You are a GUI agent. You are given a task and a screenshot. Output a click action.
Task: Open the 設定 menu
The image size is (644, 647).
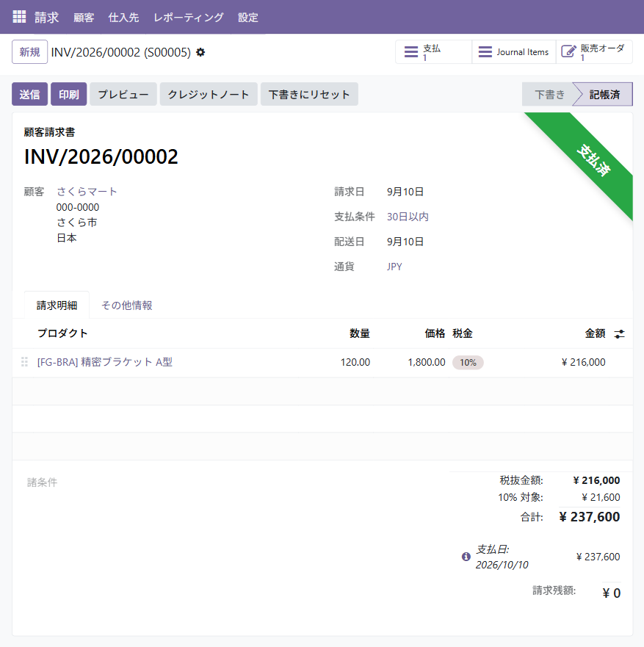248,18
